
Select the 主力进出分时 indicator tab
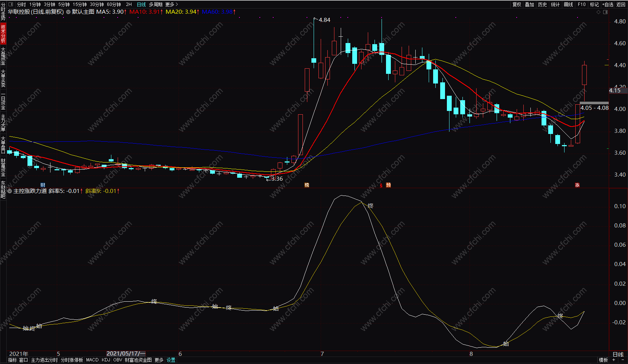coord(44,360)
